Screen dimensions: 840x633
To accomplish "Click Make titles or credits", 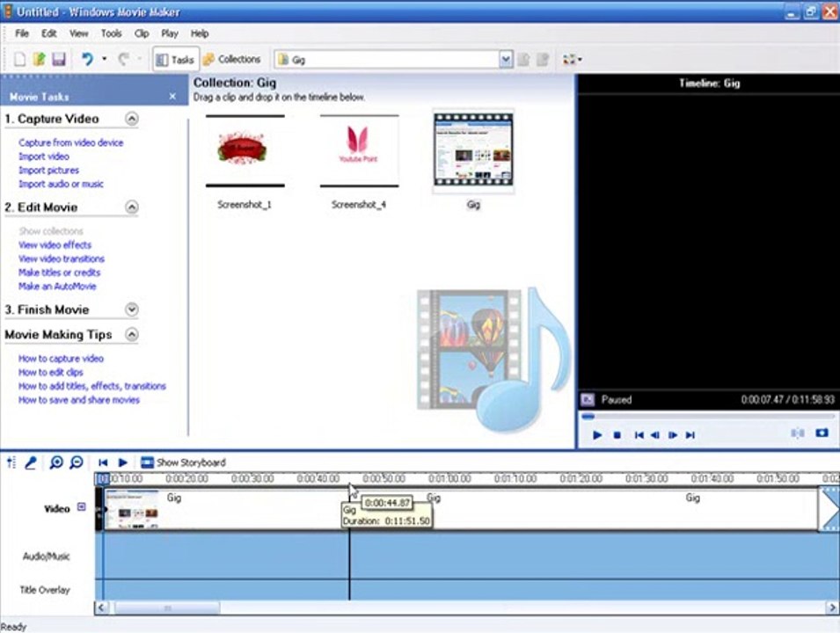I will [60, 273].
